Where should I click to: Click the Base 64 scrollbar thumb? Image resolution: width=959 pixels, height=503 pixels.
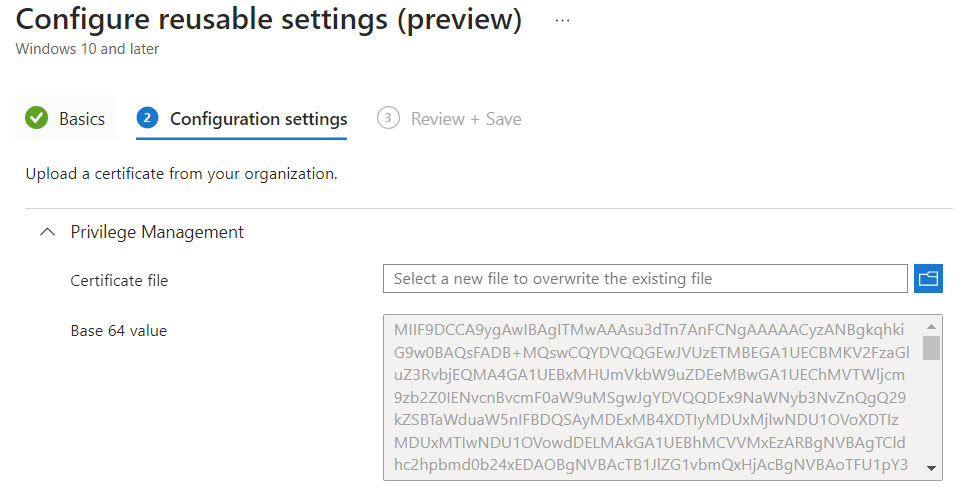point(931,348)
